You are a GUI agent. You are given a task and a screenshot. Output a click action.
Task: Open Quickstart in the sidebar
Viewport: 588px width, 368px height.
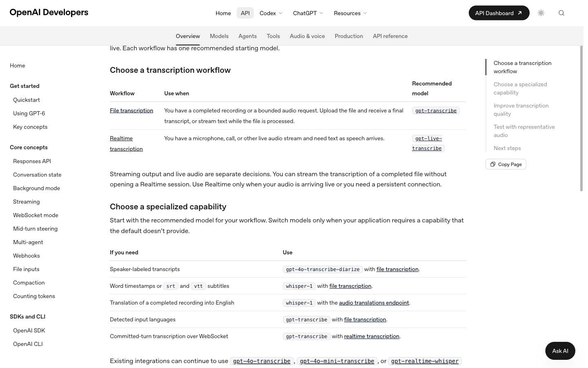[x=27, y=100]
